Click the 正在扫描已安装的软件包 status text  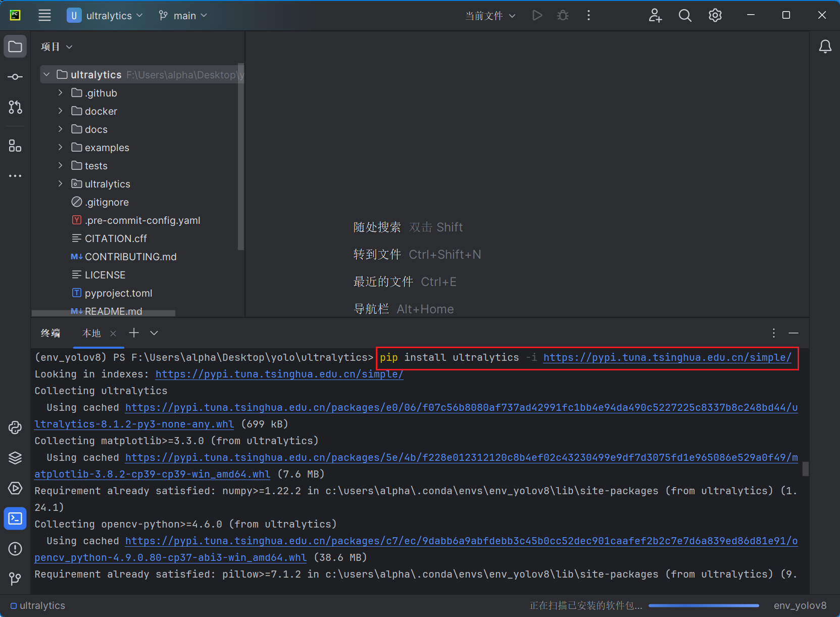pyautogui.click(x=586, y=605)
